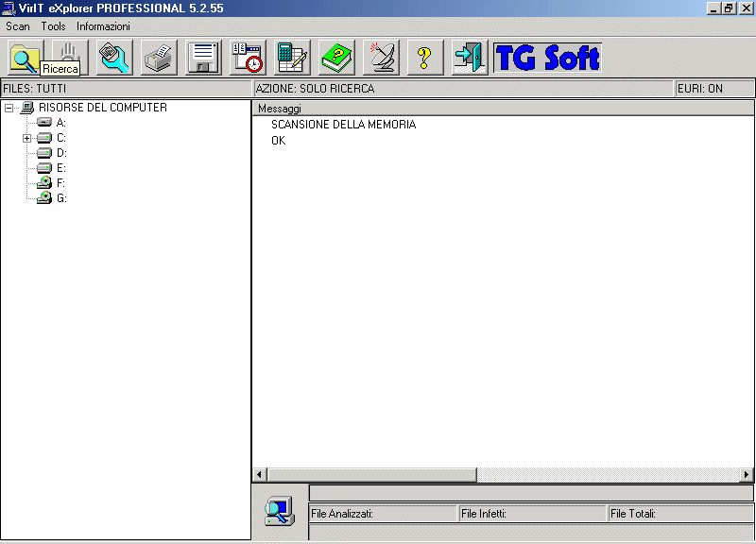This screenshot has height=544, width=756.
Task: Select RISORSE DEL COMPUTER label
Action: (103, 108)
